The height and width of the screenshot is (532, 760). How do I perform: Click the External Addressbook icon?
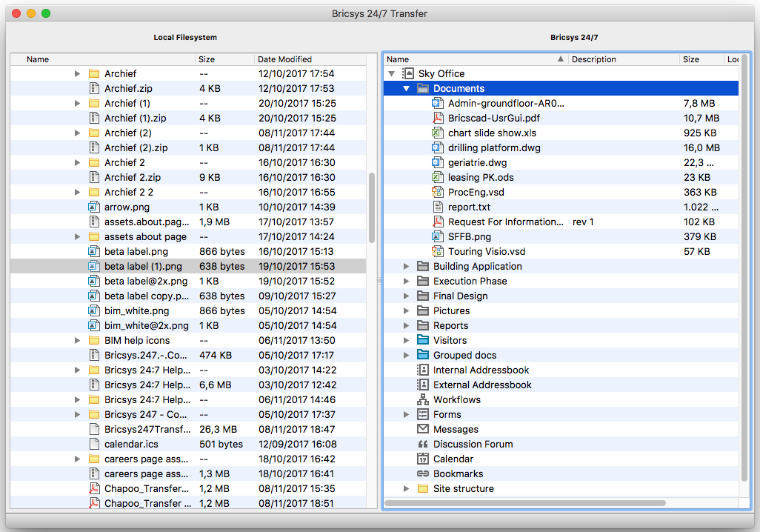[x=423, y=385]
